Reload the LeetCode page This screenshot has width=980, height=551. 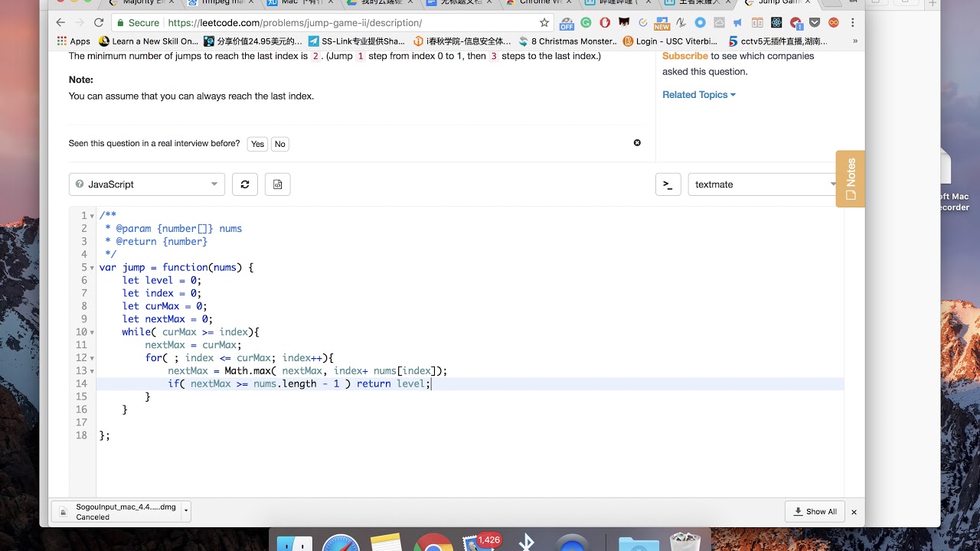[98, 23]
